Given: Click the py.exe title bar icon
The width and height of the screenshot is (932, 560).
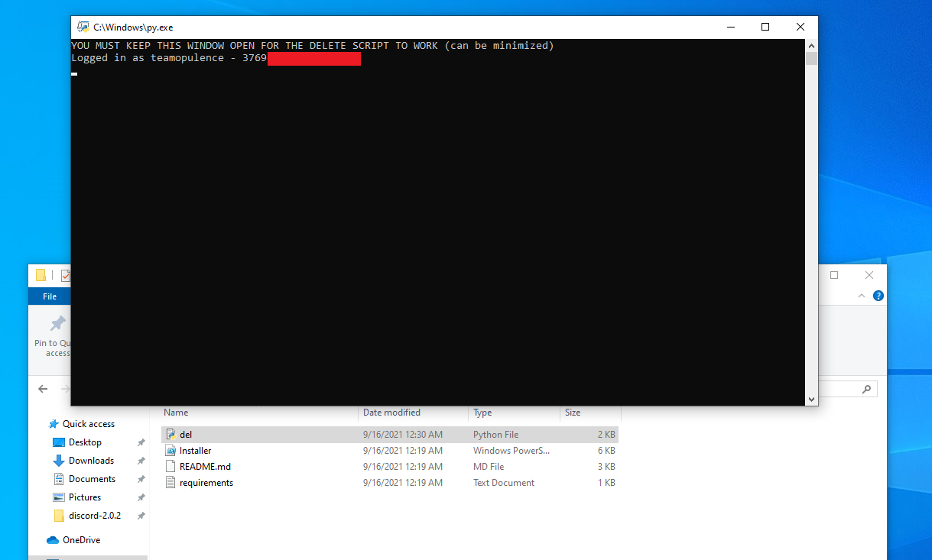Looking at the screenshot, I should pyautogui.click(x=83, y=27).
